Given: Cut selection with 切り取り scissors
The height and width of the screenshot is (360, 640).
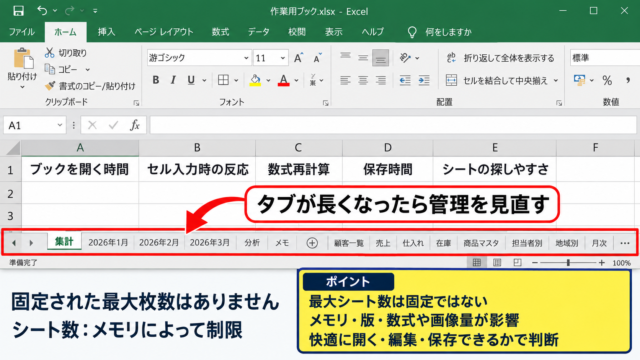Looking at the screenshot, I should tap(65, 53).
